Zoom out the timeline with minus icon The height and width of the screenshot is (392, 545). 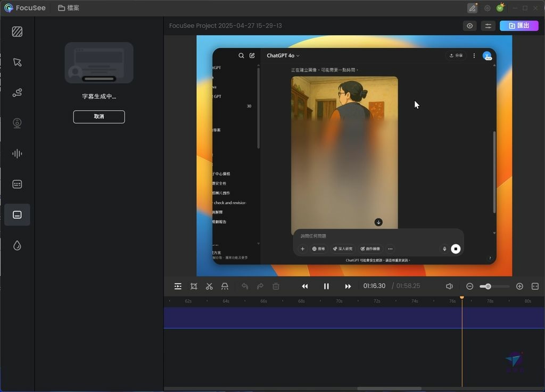[x=469, y=286]
